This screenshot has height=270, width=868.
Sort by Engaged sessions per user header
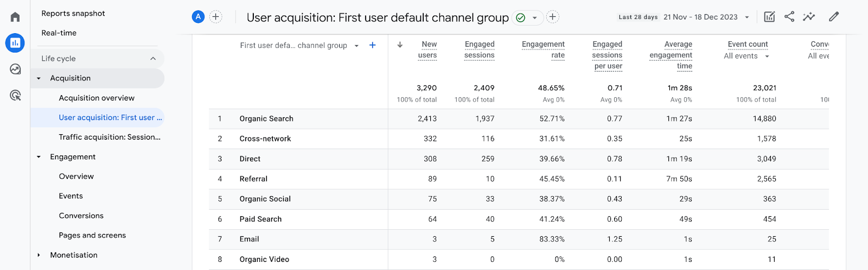(x=607, y=55)
